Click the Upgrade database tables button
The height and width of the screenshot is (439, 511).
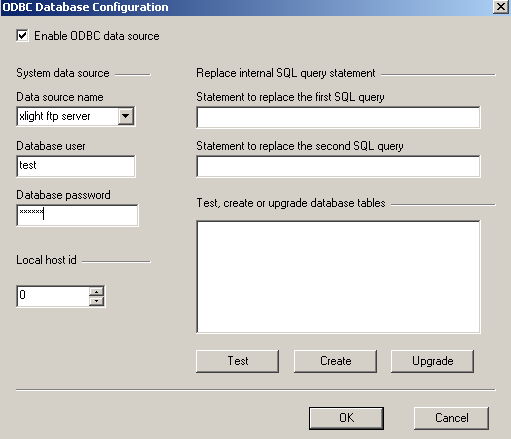point(432,361)
